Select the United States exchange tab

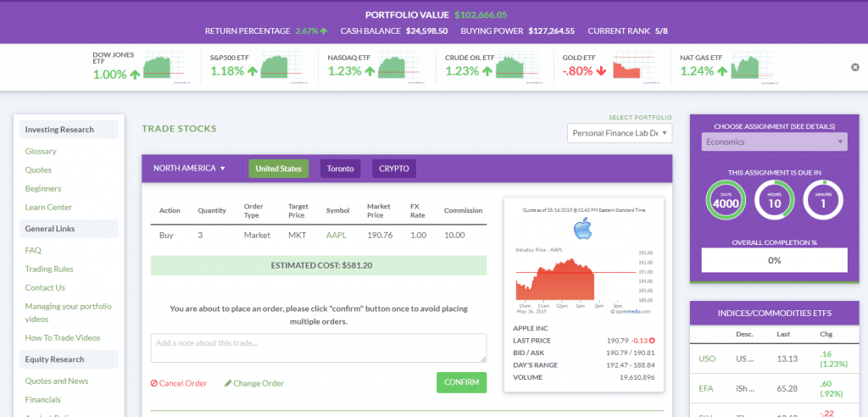click(x=278, y=169)
